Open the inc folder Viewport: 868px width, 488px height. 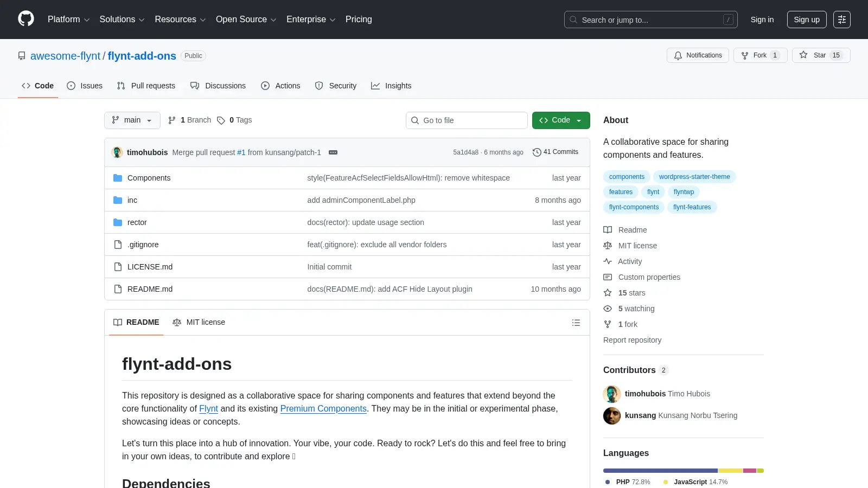click(x=132, y=200)
